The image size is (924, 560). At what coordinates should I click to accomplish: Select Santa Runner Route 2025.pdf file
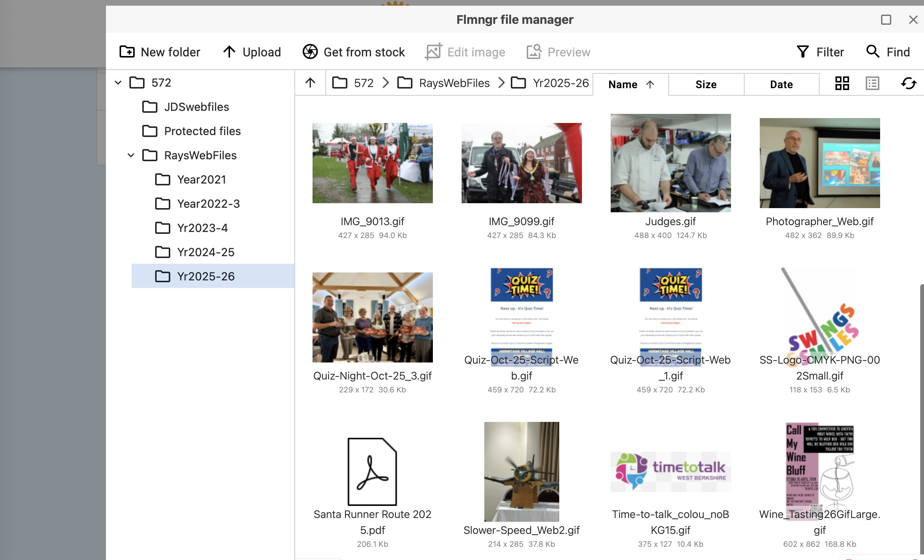(x=372, y=471)
